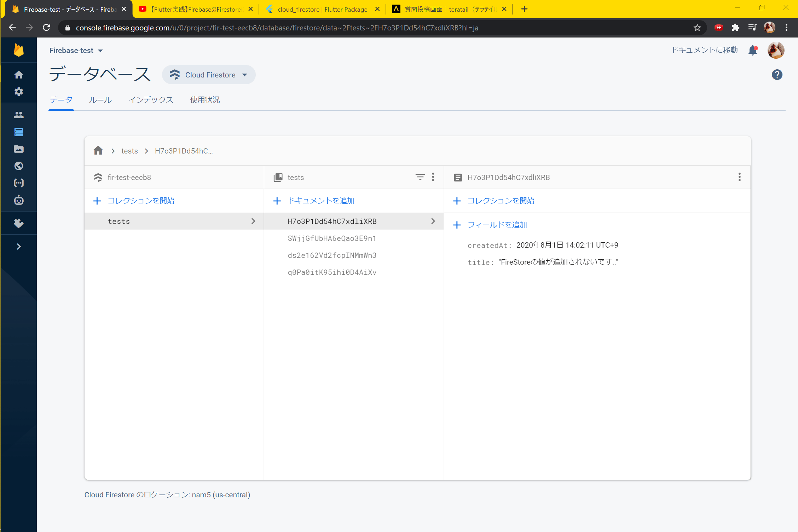Open the browser extensions puzzle icon

click(x=735, y=28)
